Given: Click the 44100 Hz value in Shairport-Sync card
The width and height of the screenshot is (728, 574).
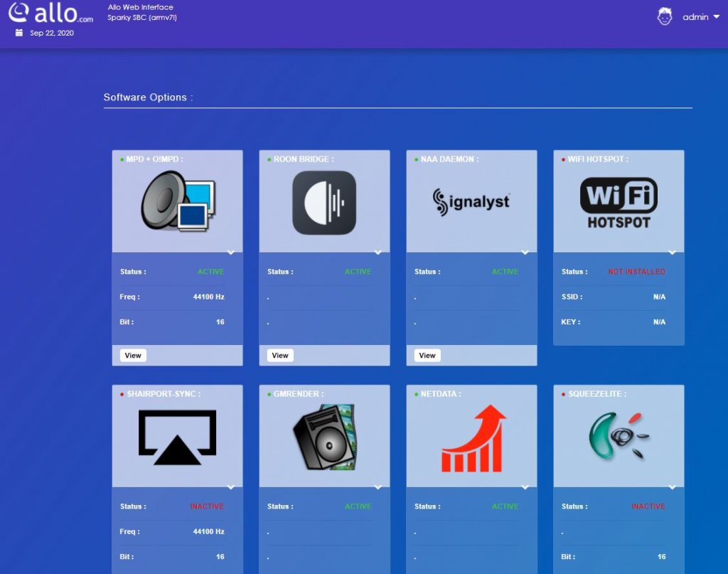Looking at the screenshot, I should [209, 531].
